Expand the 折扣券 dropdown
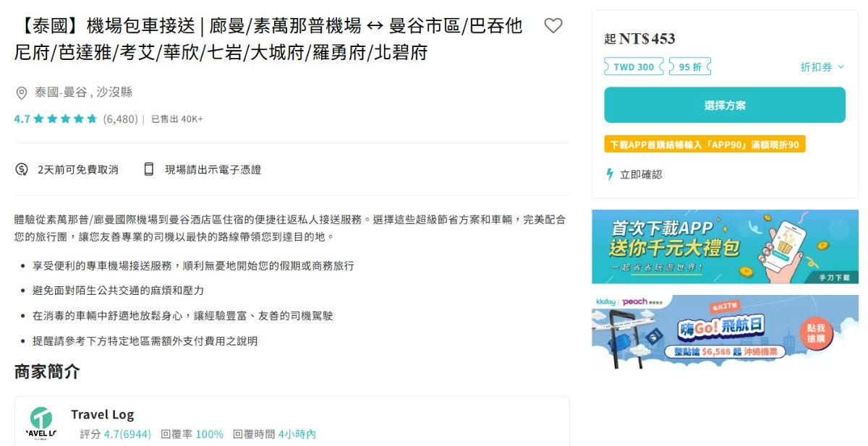 (822, 67)
